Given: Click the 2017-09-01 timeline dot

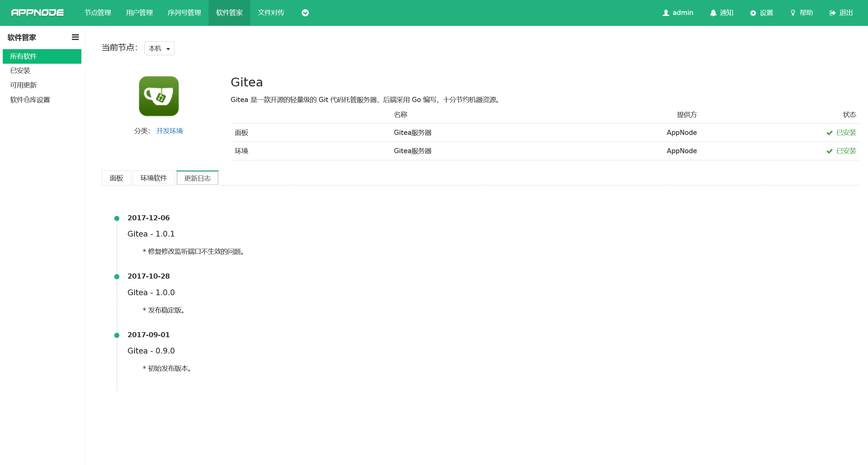Looking at the screenshot, I should (117, 335).
